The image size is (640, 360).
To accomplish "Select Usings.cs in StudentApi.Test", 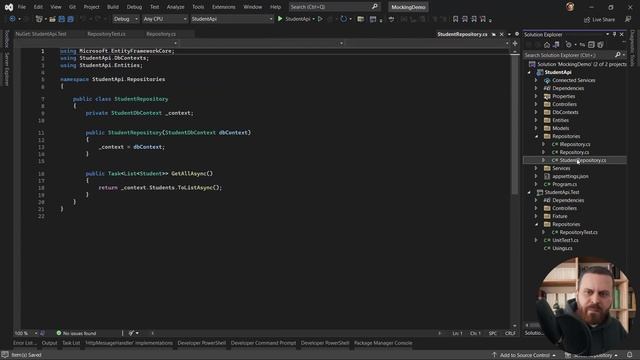I will point(562,248).
